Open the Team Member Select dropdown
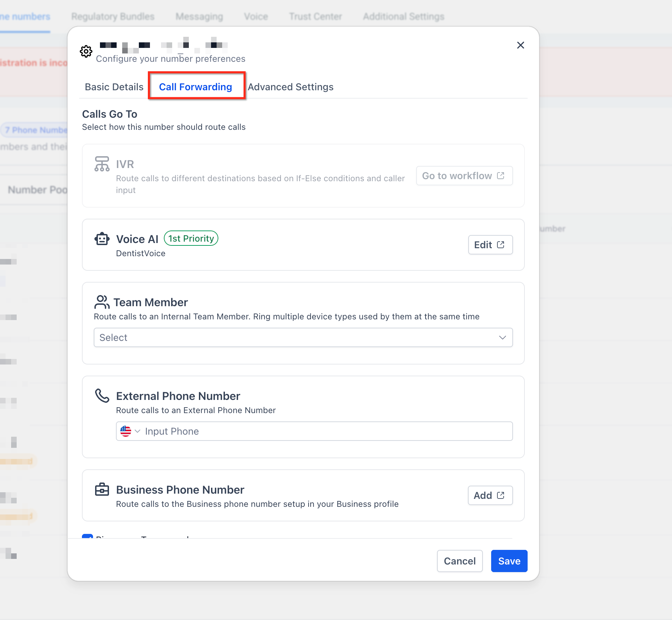 303,337
